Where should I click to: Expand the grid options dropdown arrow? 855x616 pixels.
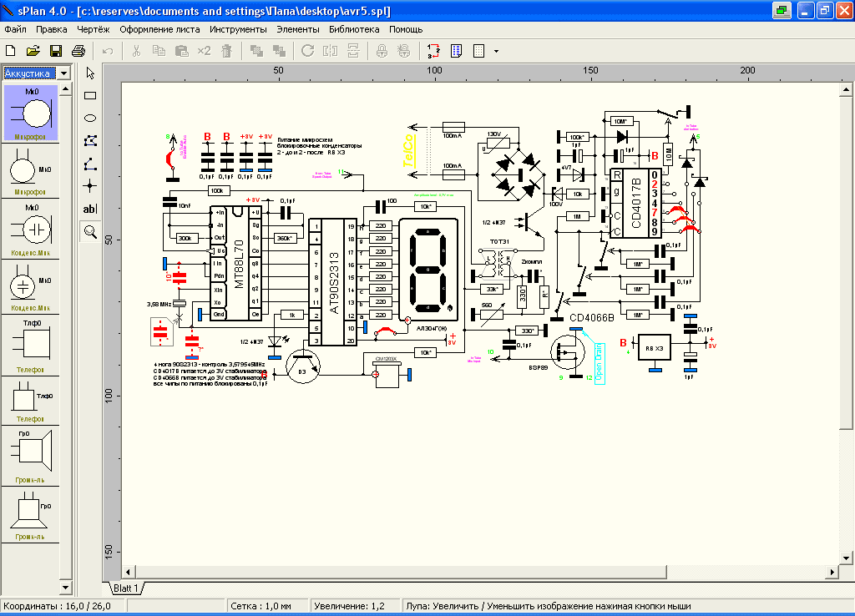[496, 51]
